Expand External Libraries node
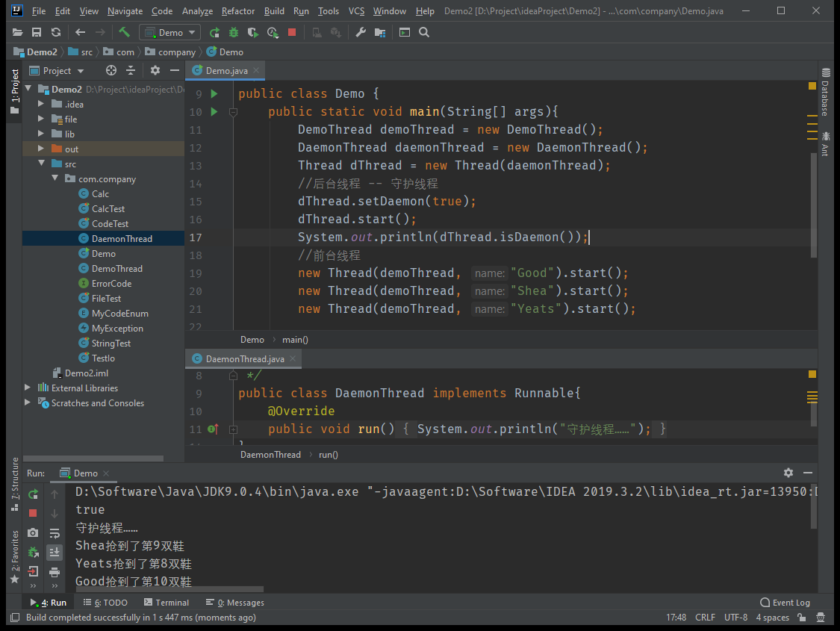This screenshot has width=840, height=631. (28, 388)
